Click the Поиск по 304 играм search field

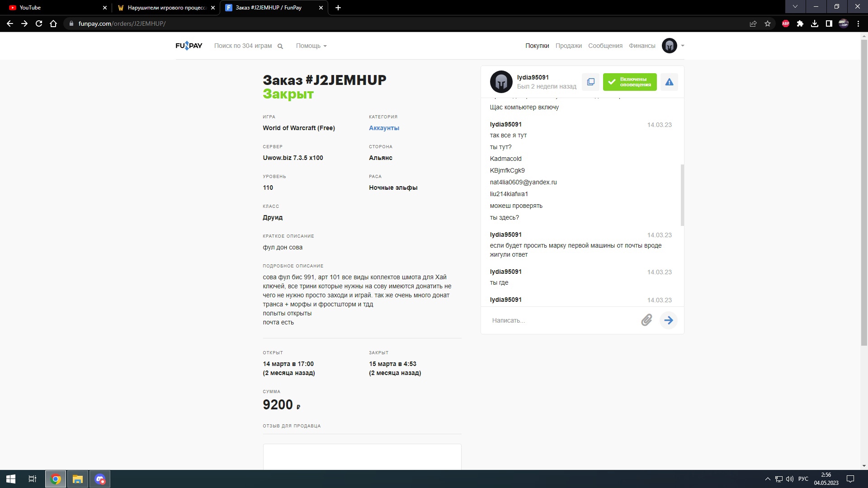pos(243,46)
